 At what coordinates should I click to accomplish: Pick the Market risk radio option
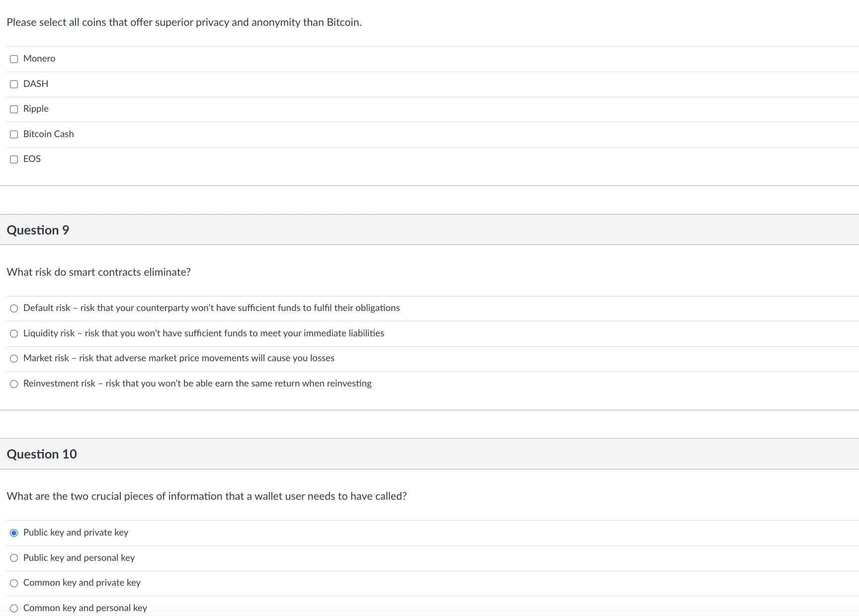[14, 359]
